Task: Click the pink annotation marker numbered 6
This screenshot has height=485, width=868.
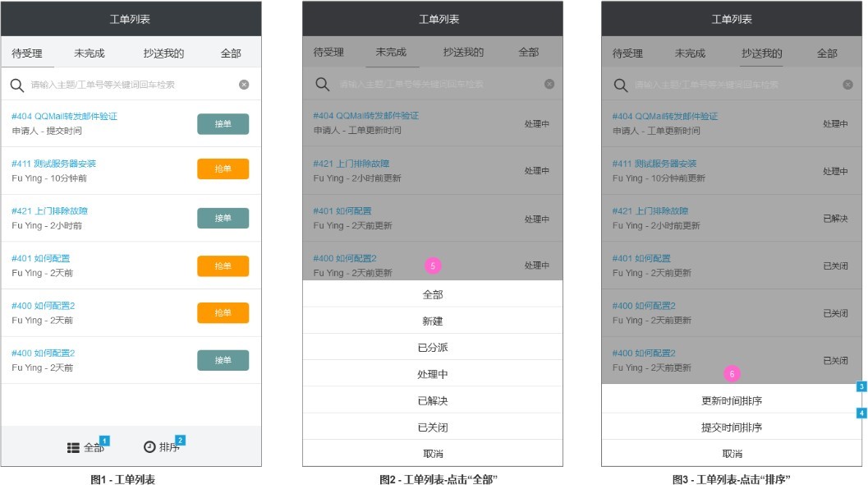Action: [732, 373]
